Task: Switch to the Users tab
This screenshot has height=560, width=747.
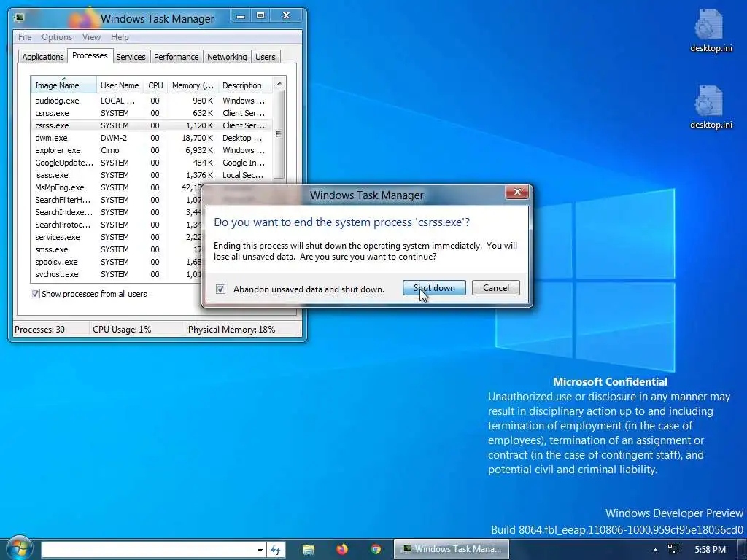Action: (x=265, y=57)
